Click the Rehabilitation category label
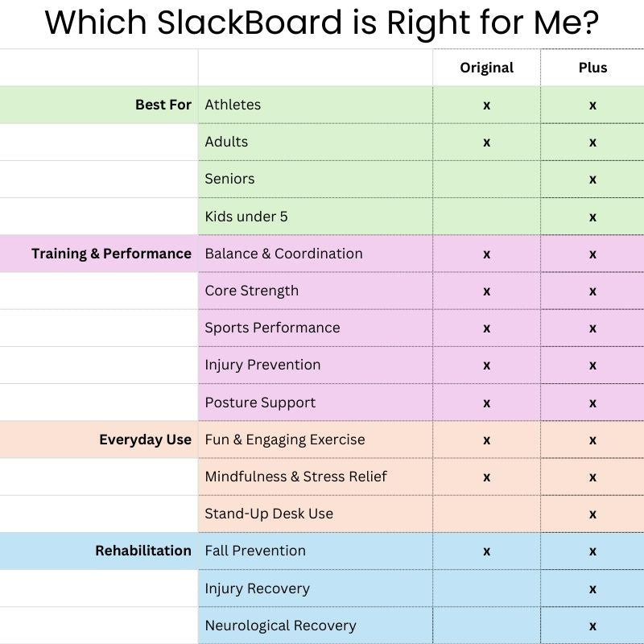 tap(143, 551)
